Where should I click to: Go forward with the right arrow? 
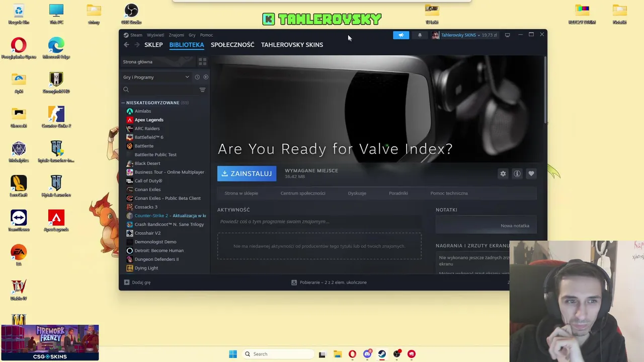tap(137, 45)
